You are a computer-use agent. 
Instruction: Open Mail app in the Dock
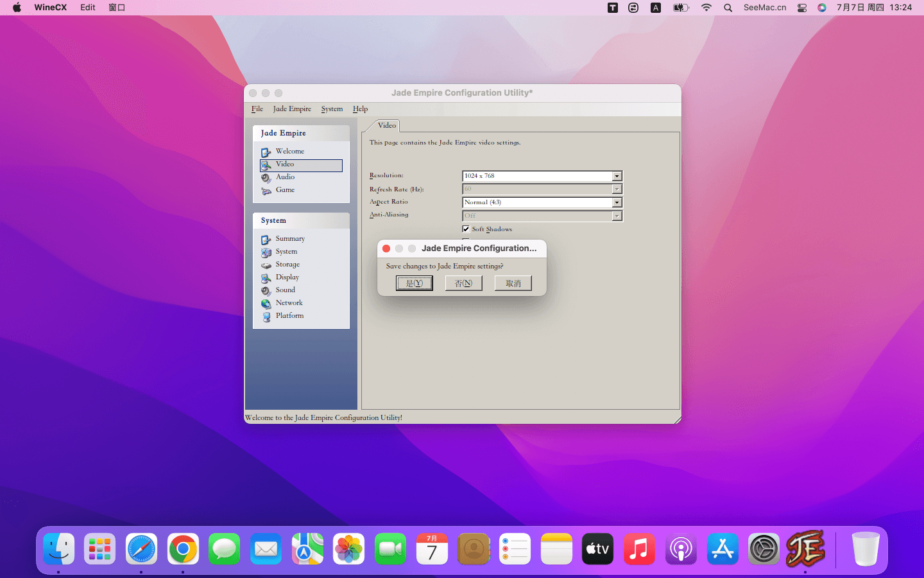click(266, 549)
